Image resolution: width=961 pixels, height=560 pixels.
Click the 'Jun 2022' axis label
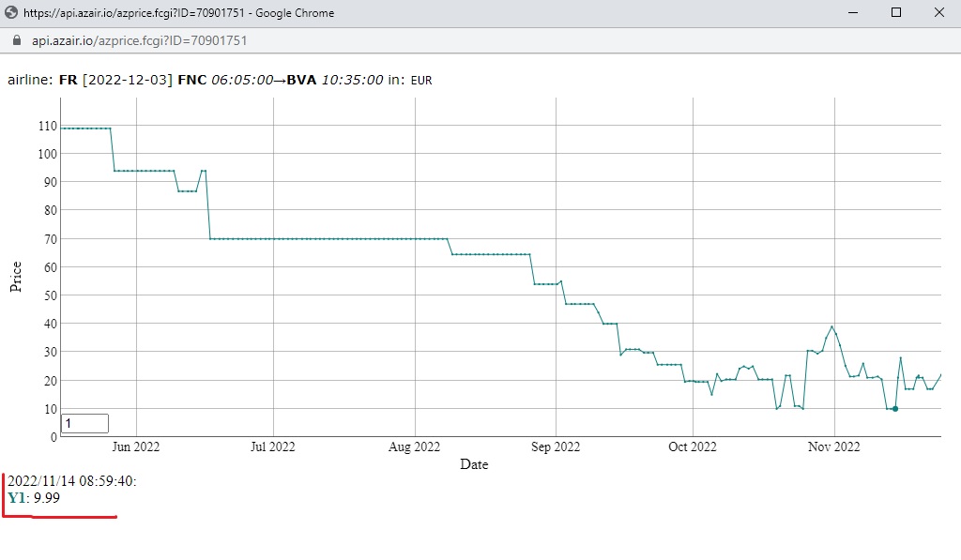(135, 446)
